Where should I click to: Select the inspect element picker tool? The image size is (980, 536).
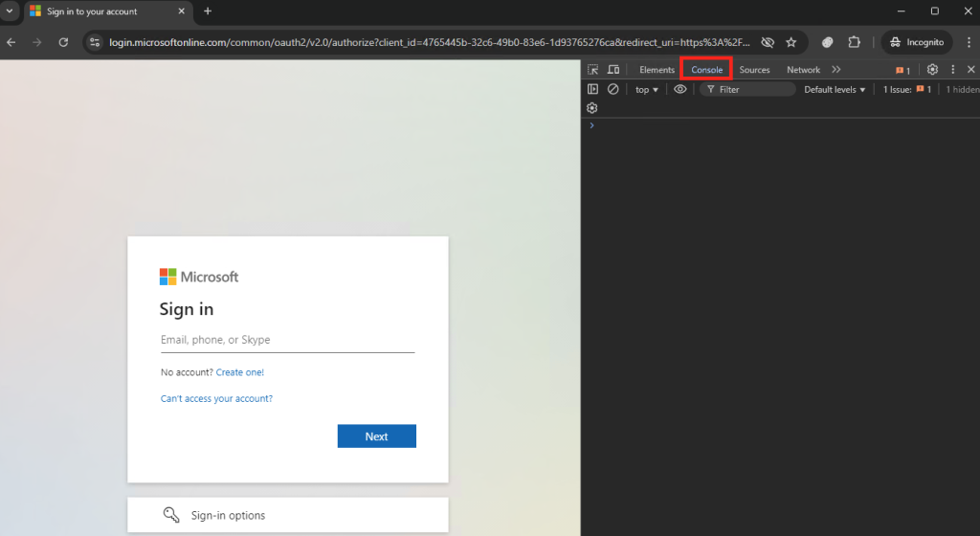click(x=592, y=69)
